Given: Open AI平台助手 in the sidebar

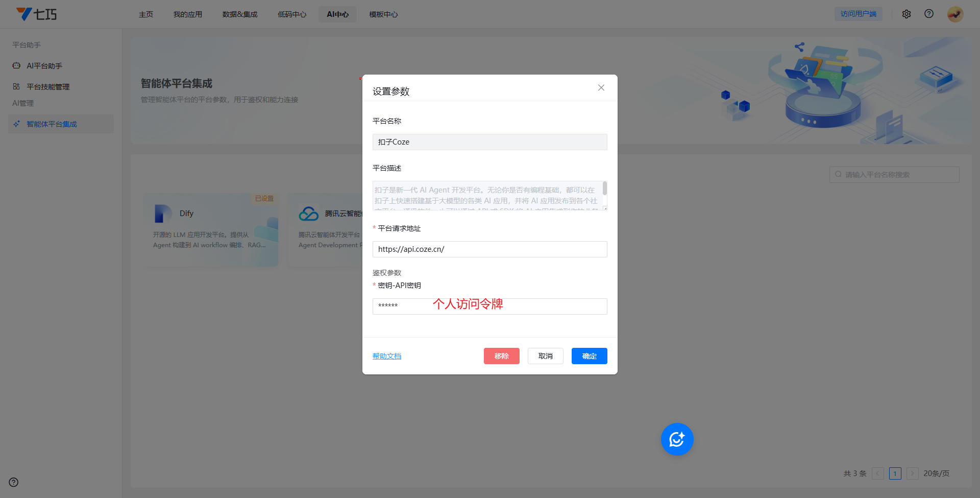Looking at the screenshot, I should tap(44, 66).
